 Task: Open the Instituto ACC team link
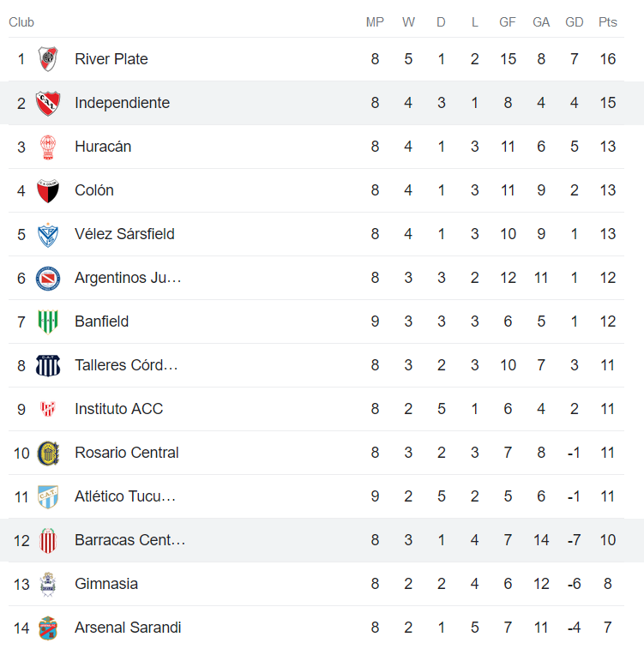click(118, 409)
